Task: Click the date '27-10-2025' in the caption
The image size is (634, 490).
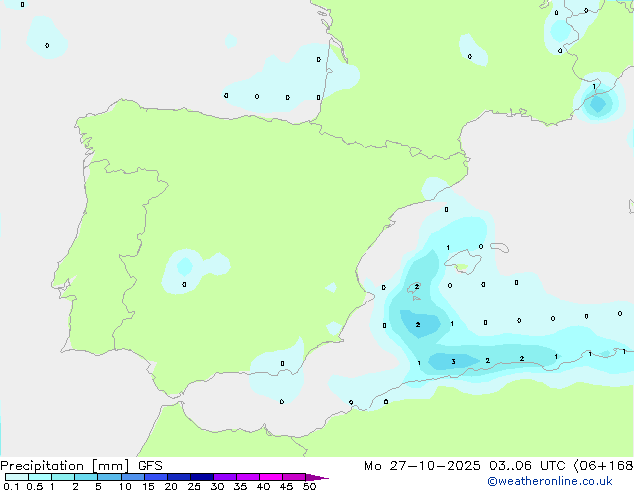Action: pos(435,466)
